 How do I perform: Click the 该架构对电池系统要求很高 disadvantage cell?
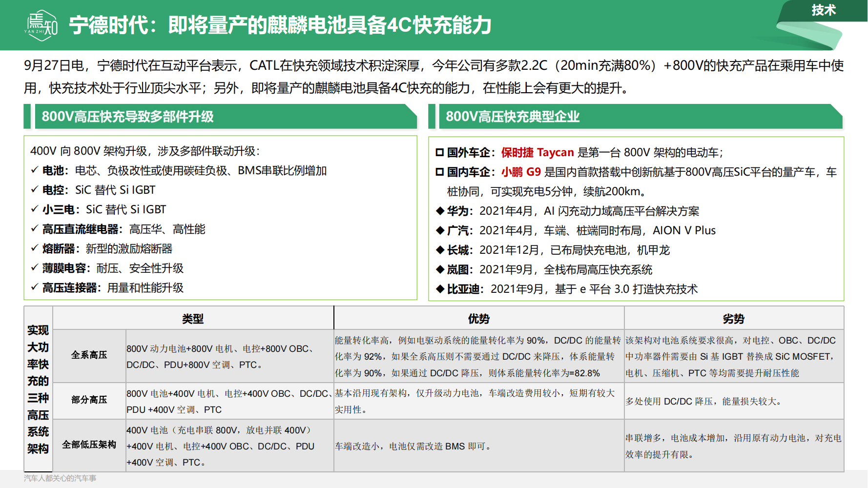734,357
